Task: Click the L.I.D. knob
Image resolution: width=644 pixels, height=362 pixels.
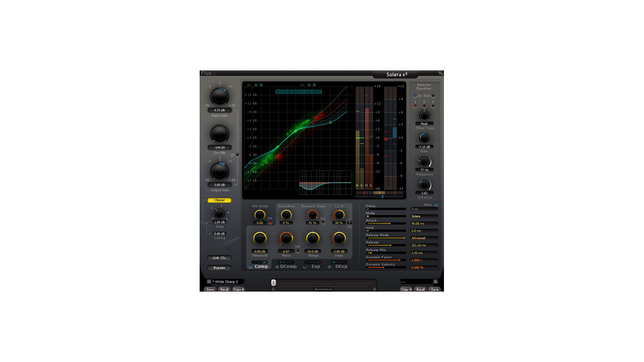Action: (x=339, y=215)
